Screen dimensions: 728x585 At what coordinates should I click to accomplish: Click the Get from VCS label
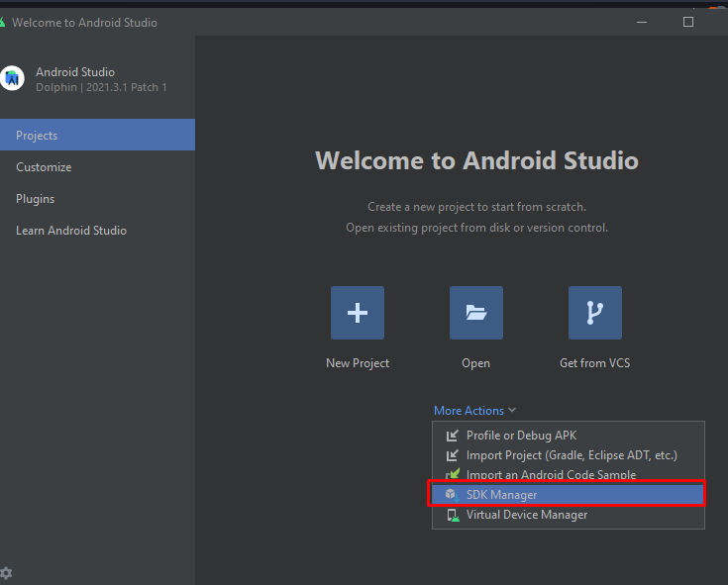tap(594, 363)
